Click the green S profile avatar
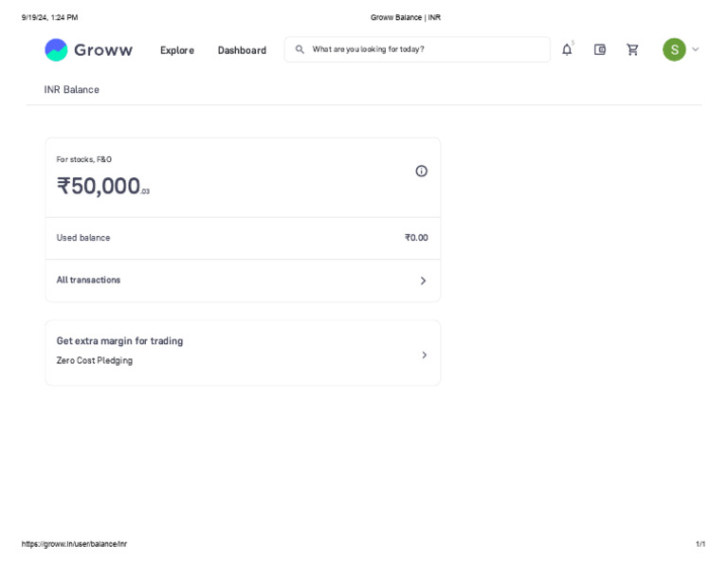728x563 pixels. pos(674,49)
